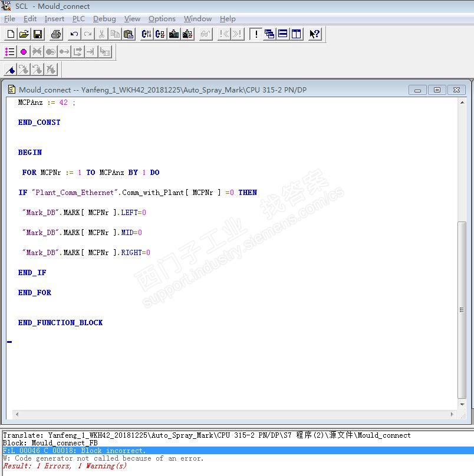This screenshot has height=476, width=474.
Task: Open the File menu
Action: (x=9, y=19)
